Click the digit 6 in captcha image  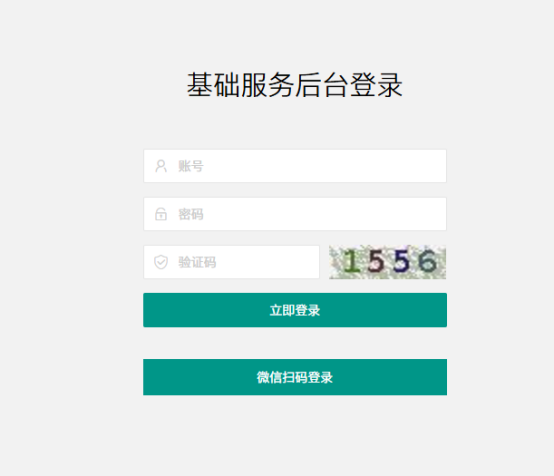(427, 261)
